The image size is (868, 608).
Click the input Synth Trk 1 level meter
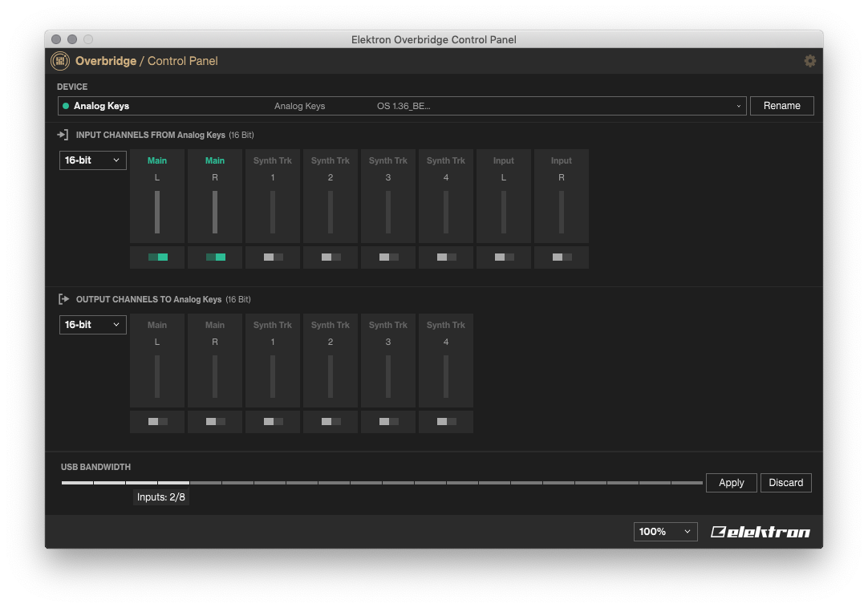[x=273, y=212]
